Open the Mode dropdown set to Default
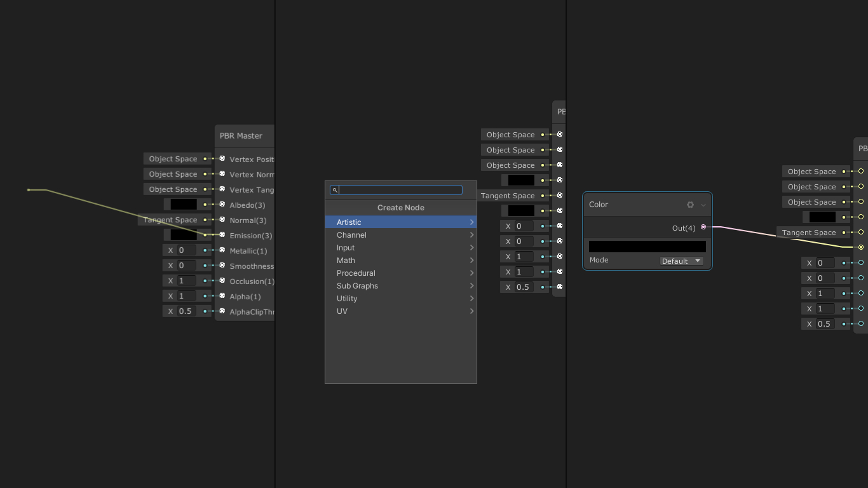 point(681,261)
